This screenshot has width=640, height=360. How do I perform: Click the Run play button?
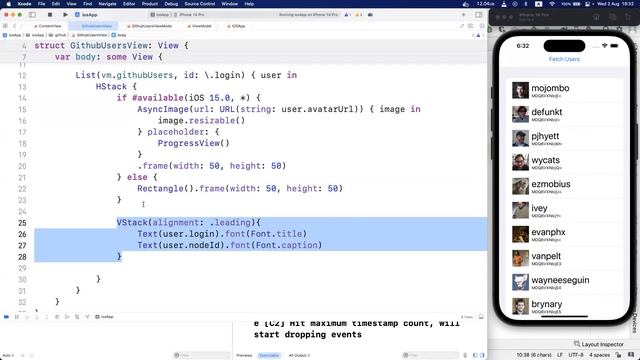(x=65, y=15)
